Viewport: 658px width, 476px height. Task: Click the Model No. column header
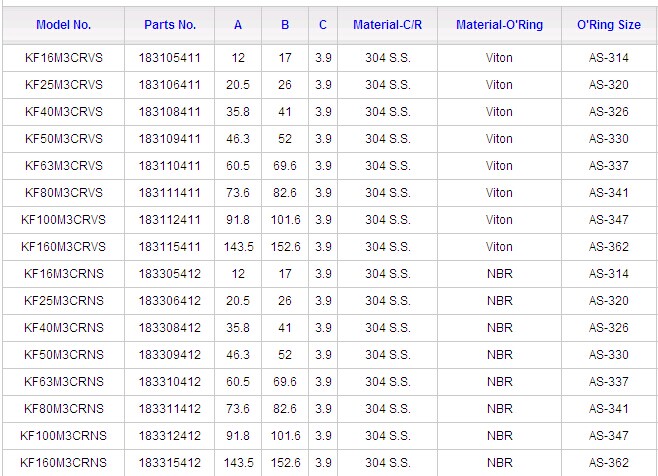(x=63, y=24)
